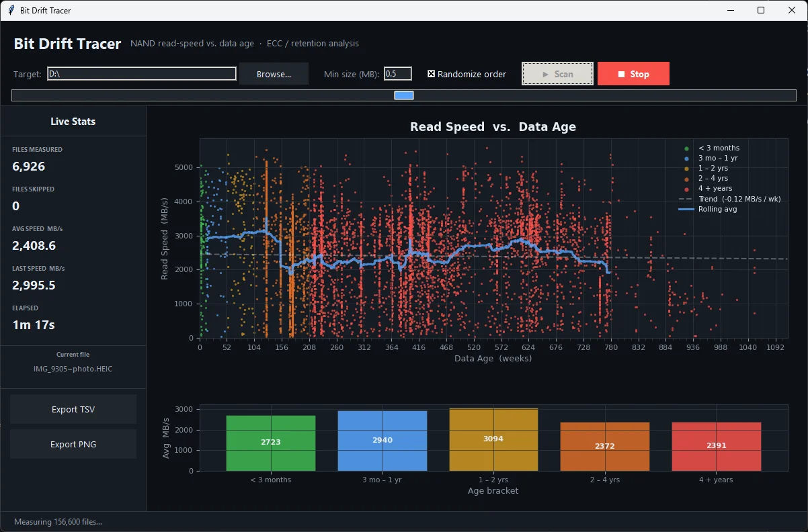808x532 pixels.
Task: Click the '2 – 4 yrs' legend entry
Action: [x=713, y=178]
